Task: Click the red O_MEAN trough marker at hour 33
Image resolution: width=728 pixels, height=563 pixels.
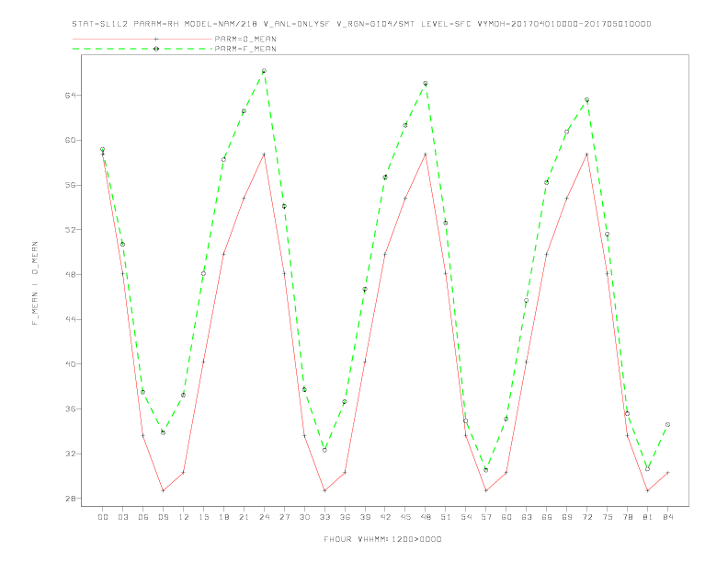Action: (x=324, y=490)
